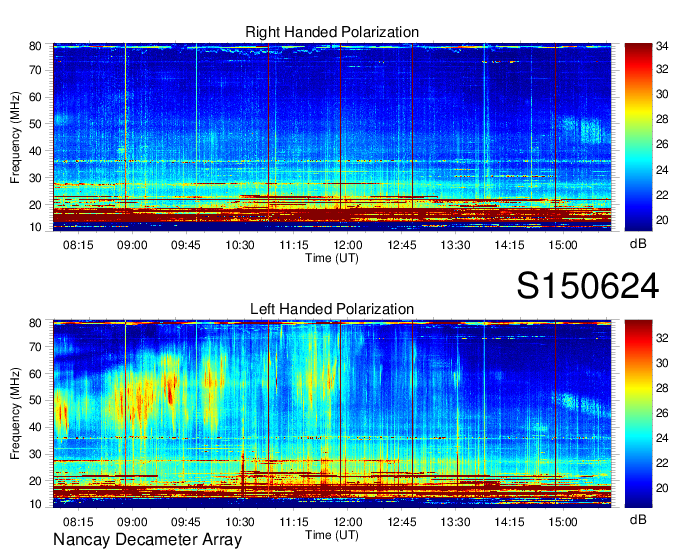Click "Frequency (MHz)" label of Right Handed plot

[15, 137]
